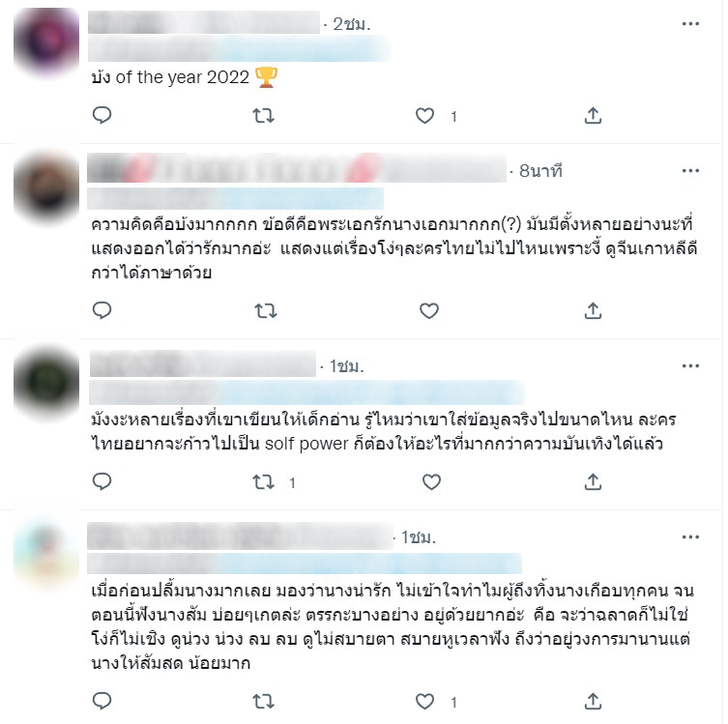Open the 2ชม. timestamp link

tap(352, 24)
